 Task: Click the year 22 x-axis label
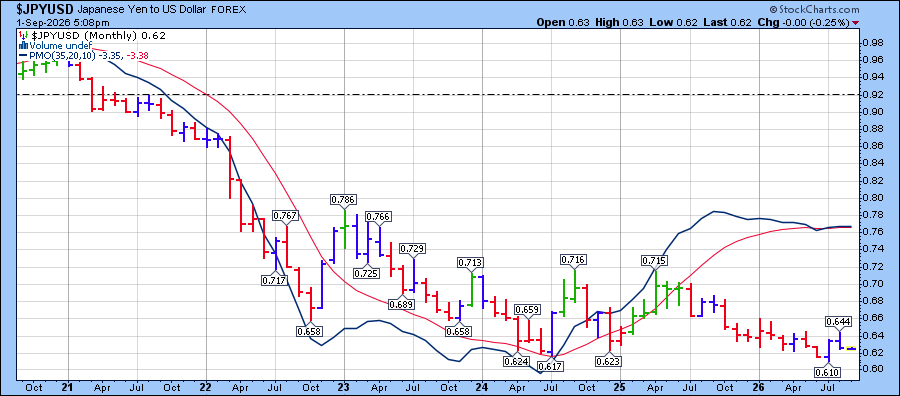coord(206,387)
